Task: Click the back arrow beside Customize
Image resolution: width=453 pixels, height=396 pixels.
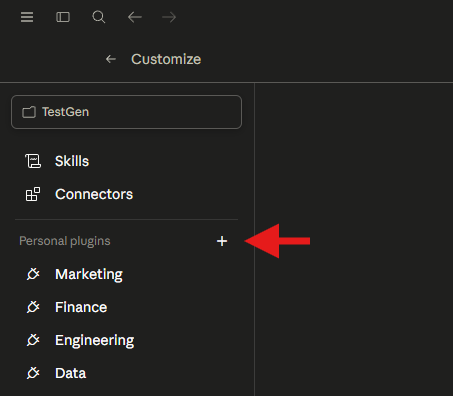Action: [x=111, y=59]
